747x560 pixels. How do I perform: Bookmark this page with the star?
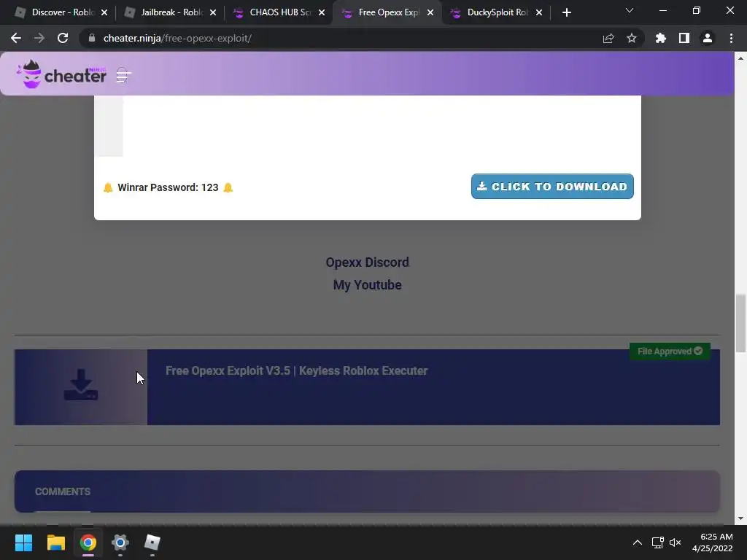coord(632,38)
